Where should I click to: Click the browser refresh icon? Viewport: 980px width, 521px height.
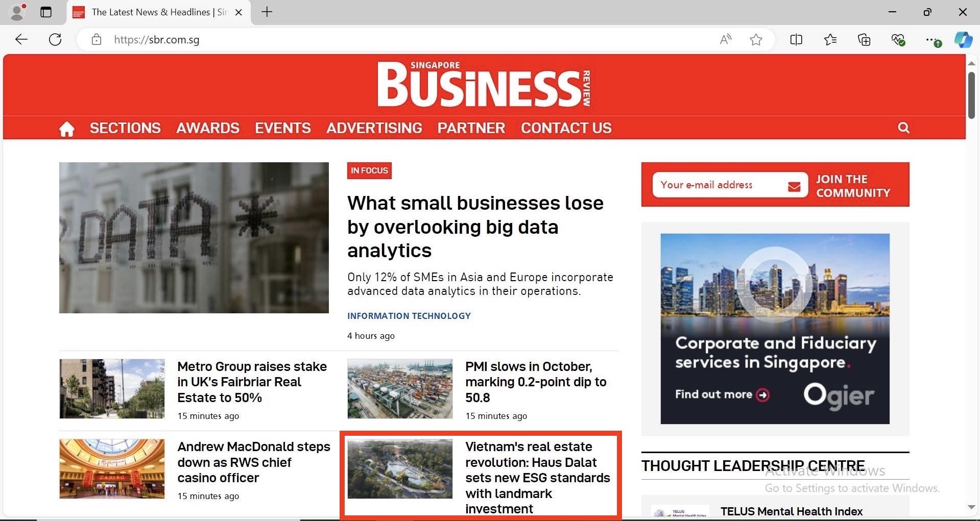point(55,40)
